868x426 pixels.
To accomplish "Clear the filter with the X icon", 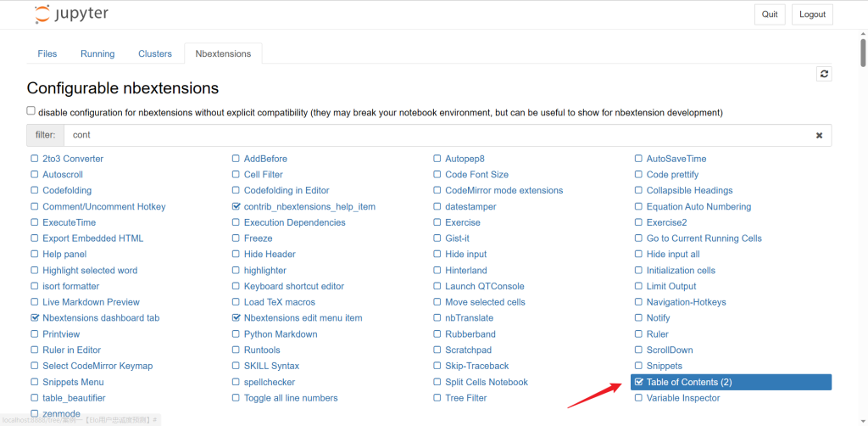I will 819,135.
